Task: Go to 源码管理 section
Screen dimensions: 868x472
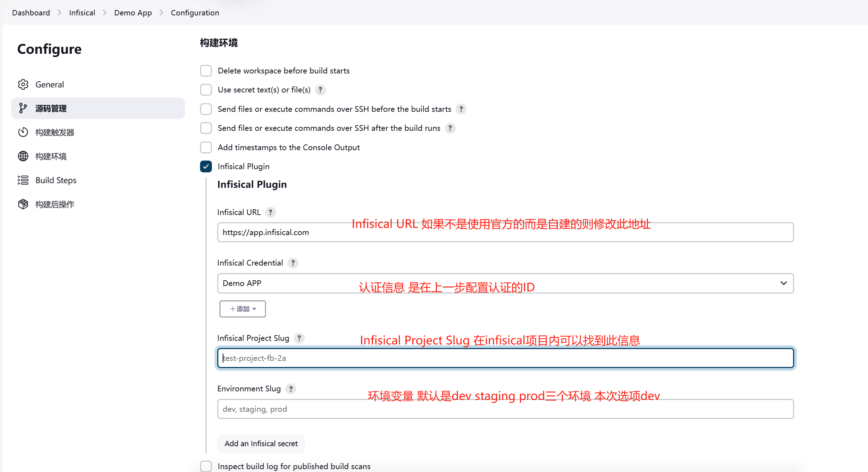Action: coord(98,108)
